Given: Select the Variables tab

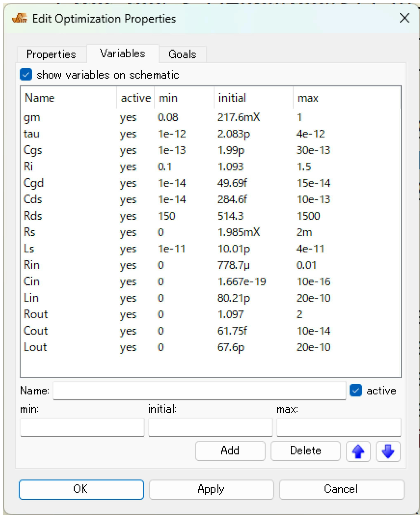Looking at the screenshot, I should 122,54.
